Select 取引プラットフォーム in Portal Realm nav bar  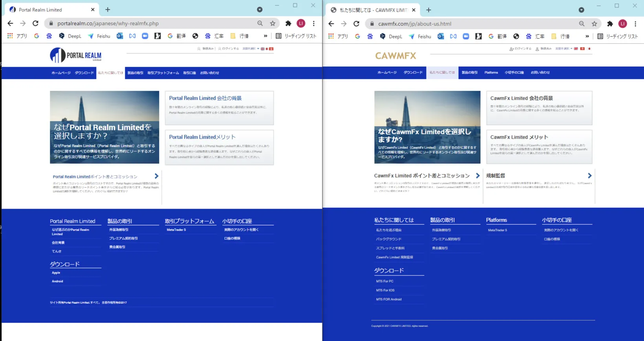163,73
